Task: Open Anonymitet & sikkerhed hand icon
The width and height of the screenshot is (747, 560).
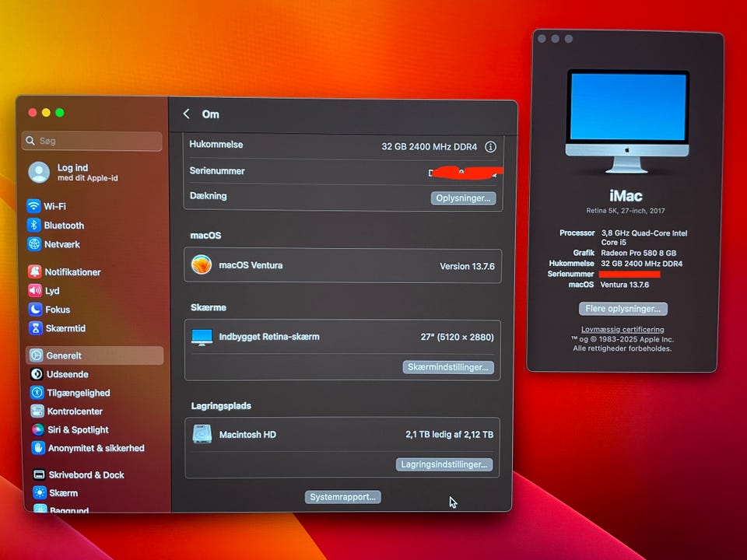Action: point(38,448)
